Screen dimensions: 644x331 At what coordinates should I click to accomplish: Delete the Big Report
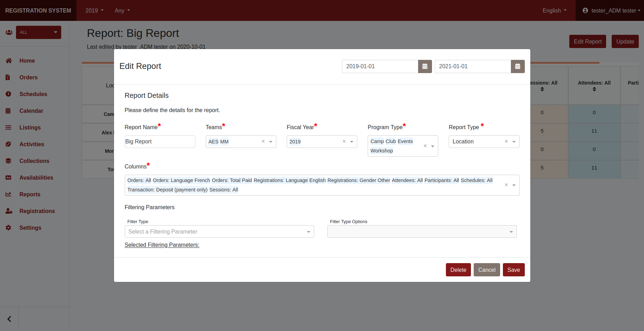click(458, 270)
